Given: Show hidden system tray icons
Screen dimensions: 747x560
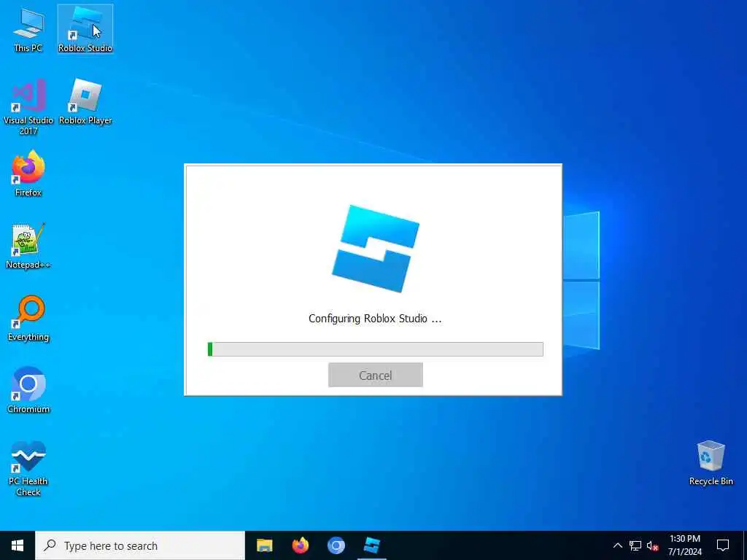Looking at the screenshot, I should 617,545.
